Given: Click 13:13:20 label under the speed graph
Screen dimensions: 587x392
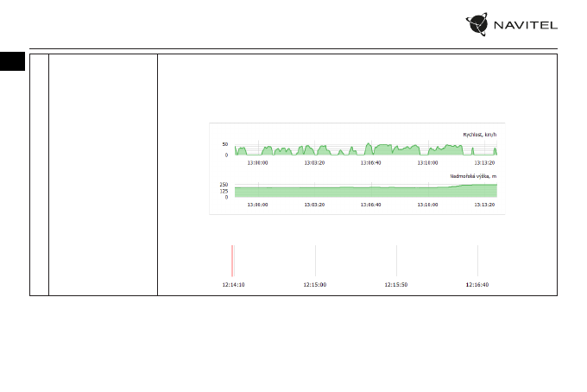Looking at the screenshot, I should click(x=485, y=161).
